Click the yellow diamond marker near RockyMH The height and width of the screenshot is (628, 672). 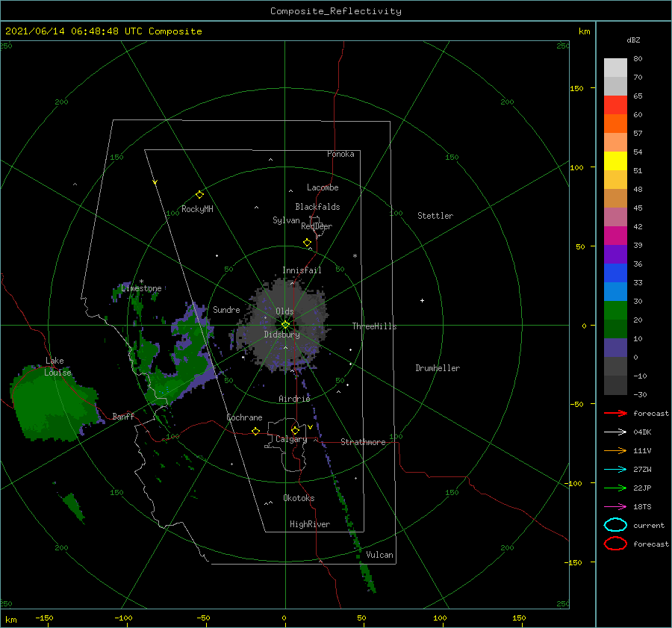click(199, 195)
